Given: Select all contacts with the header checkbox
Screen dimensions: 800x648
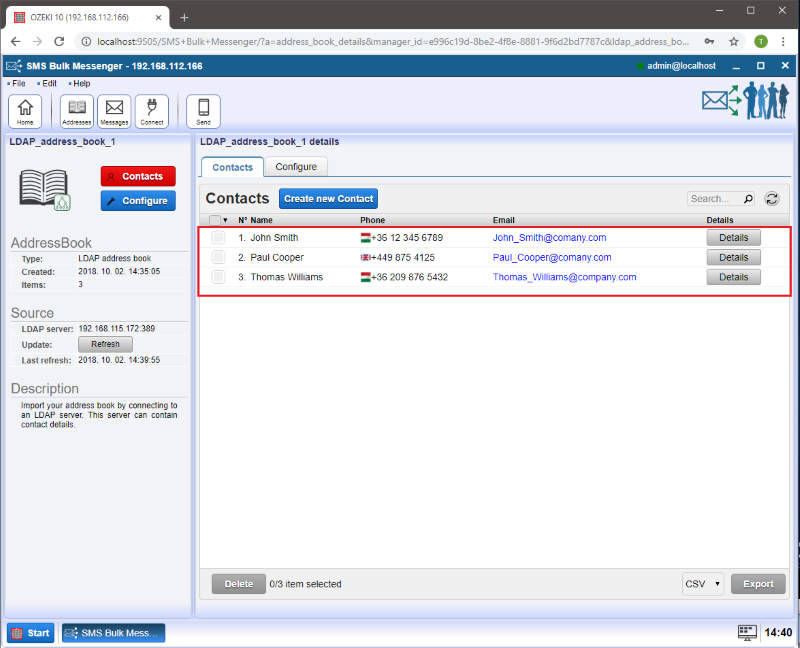Looking at the screenshot, I should (x=215, y=220).
